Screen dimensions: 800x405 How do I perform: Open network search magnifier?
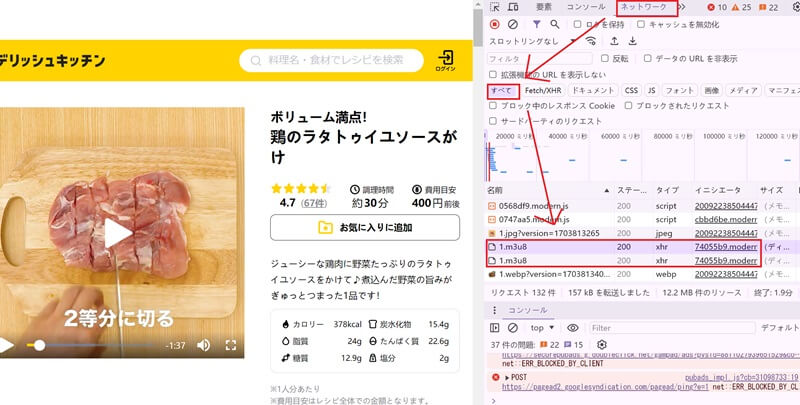point(555,24)
